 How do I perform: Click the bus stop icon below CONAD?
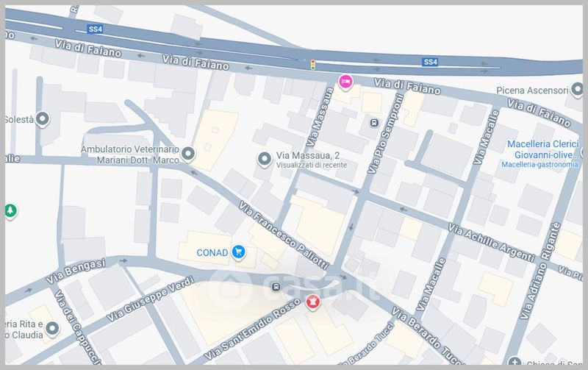(275, 287)
